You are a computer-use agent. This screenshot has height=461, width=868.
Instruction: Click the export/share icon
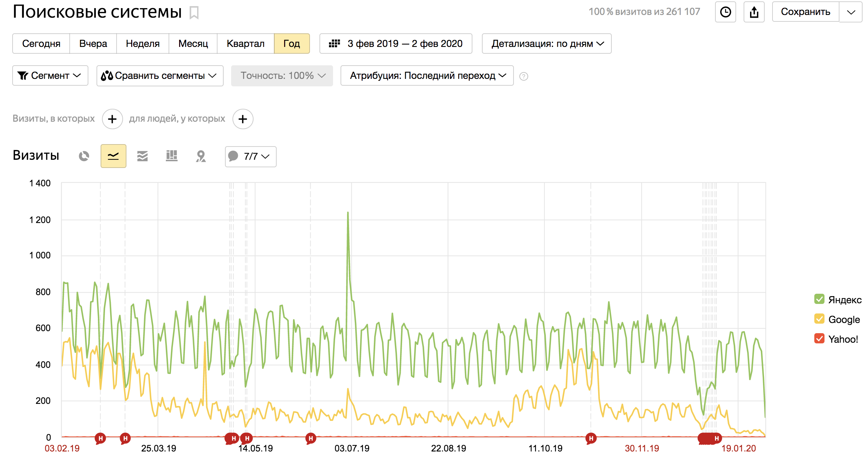point(754,12)
